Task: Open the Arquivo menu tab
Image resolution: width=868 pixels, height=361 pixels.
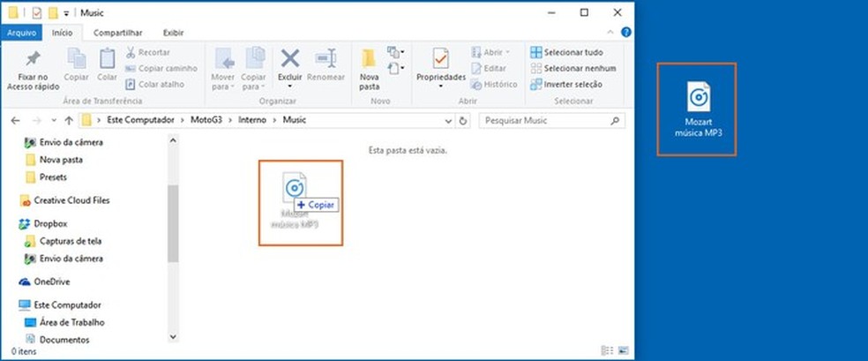Action: coord(21,33)
